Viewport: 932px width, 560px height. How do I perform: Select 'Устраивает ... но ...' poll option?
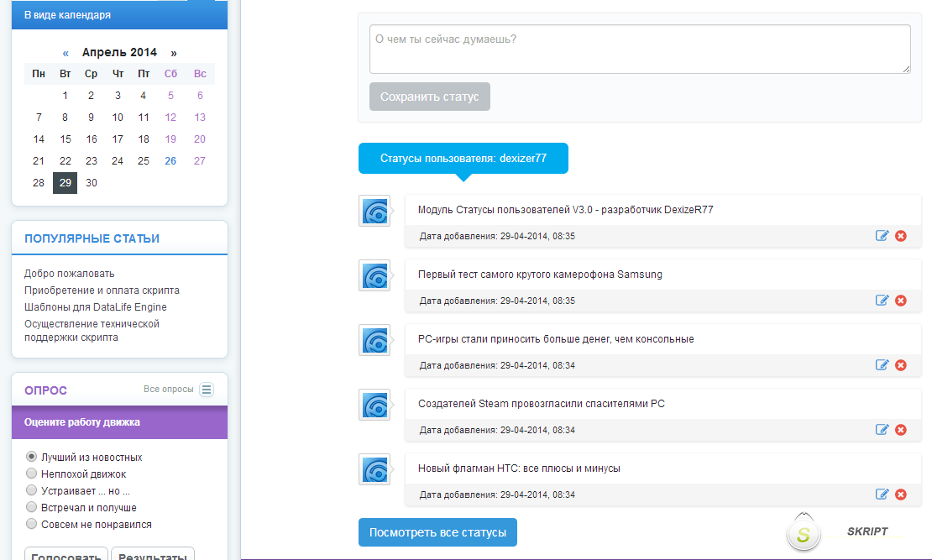[x=32, y=489]
